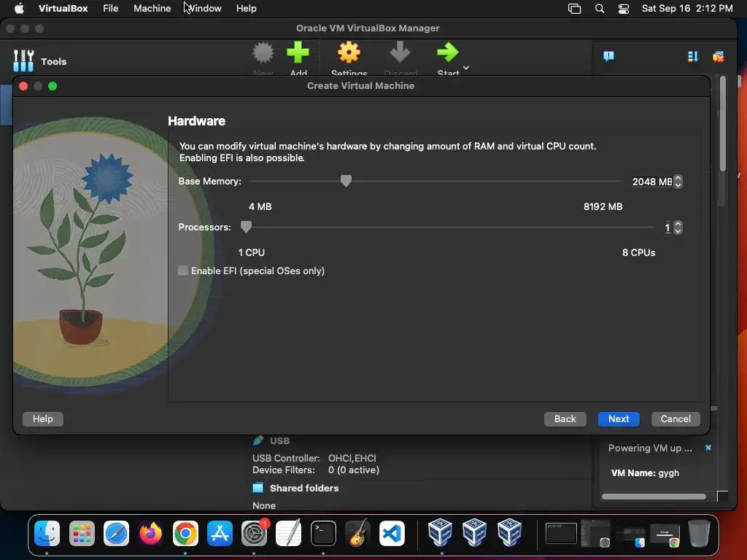Click the New gear icon in the VirtualBox Manager toolbar

click(263, 52)
